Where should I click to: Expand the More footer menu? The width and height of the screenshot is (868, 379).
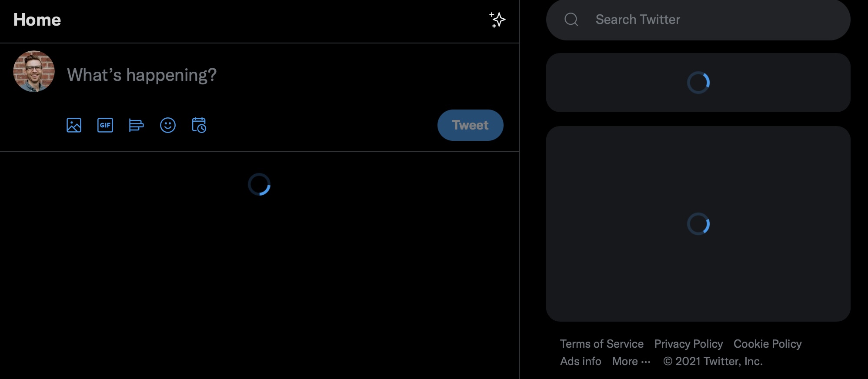(631, 361)
